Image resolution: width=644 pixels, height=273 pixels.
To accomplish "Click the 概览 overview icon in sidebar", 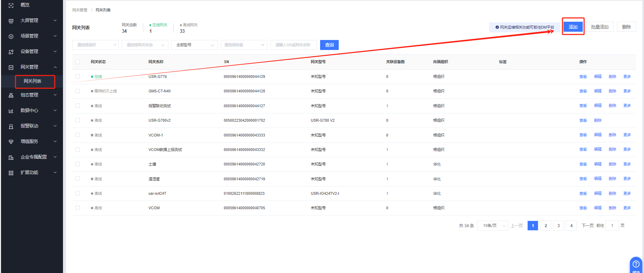I will [11, 5].
